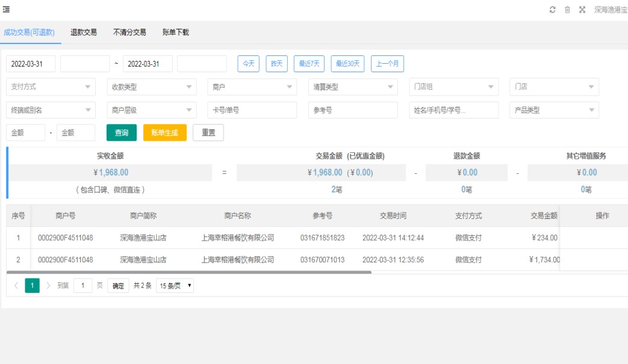The image size is (628, 364).
Task: Select the 15条/页 page size dropdown
Action: (x=175, y=285)
